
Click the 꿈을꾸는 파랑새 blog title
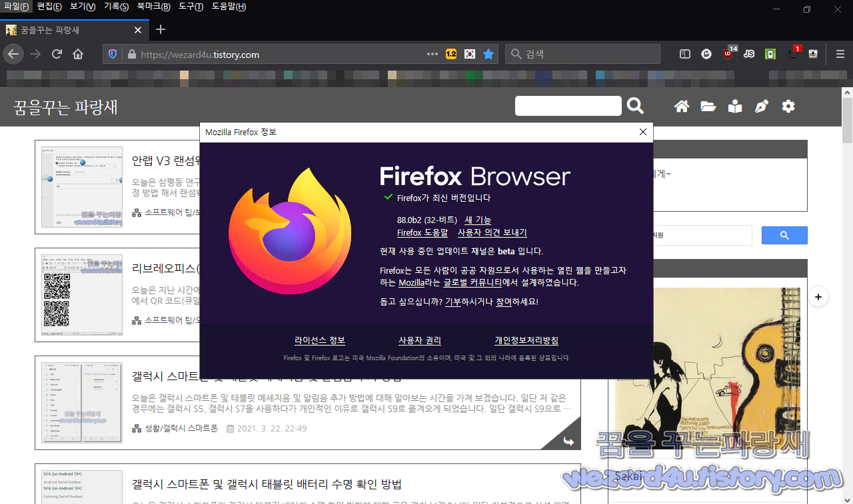pyautogui.click(x=65, y=107)
